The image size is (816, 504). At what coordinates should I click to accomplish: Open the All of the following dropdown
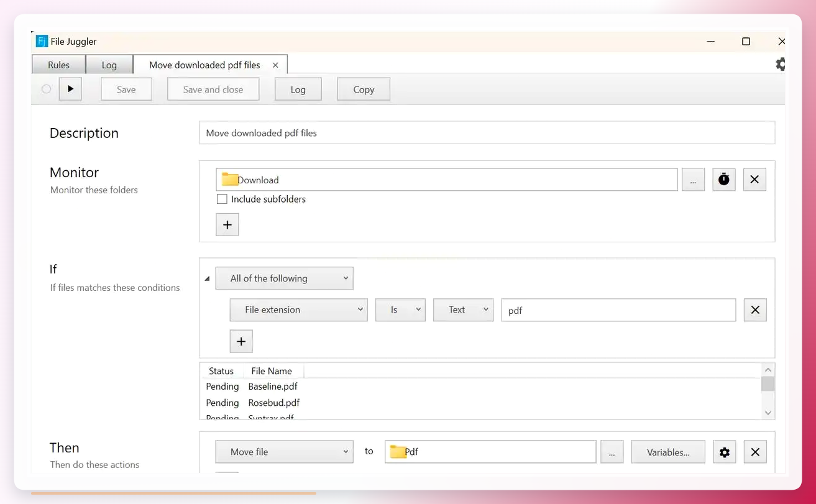click(x=285, y=278)
